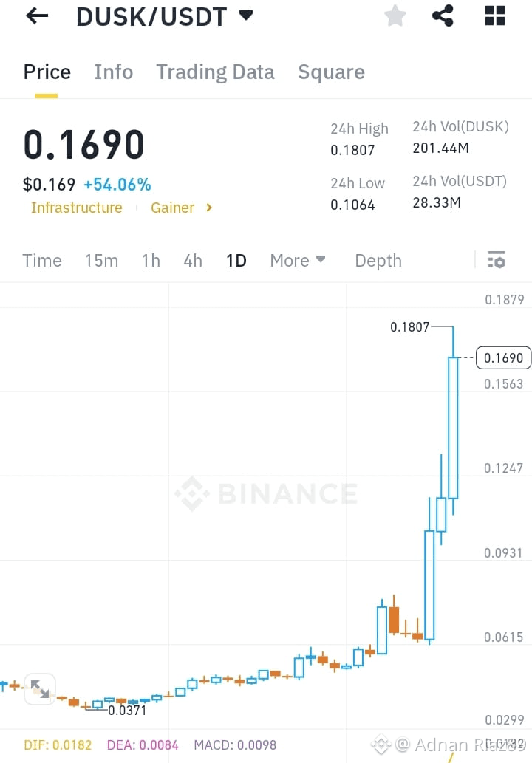Image resolution: width=532 pixels, height=763 pixels.
Task: Switch to the Trading Data tab
Action: pos(215,72)
